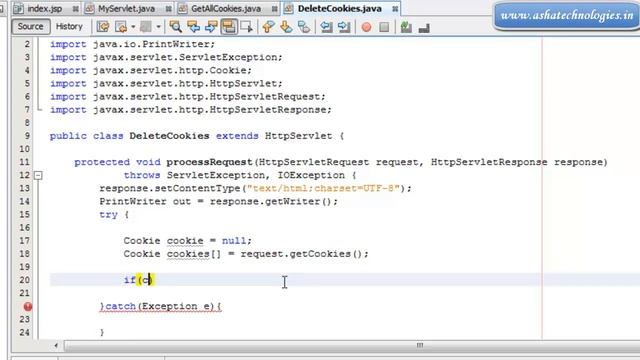This screenshot has height=360, width=640.
Task: Click 'HttpServletRequest;' import on line 6
Action: (267, 97)
